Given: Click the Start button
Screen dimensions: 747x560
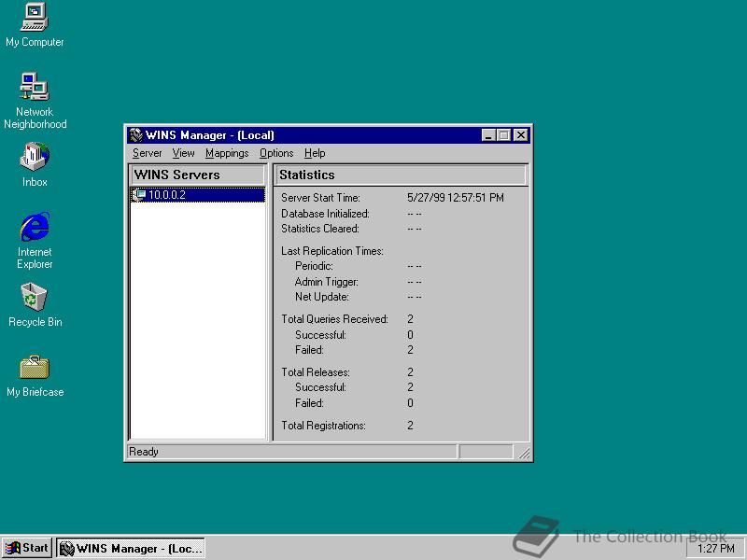Looking at the screenshot, I should [27, 548].
